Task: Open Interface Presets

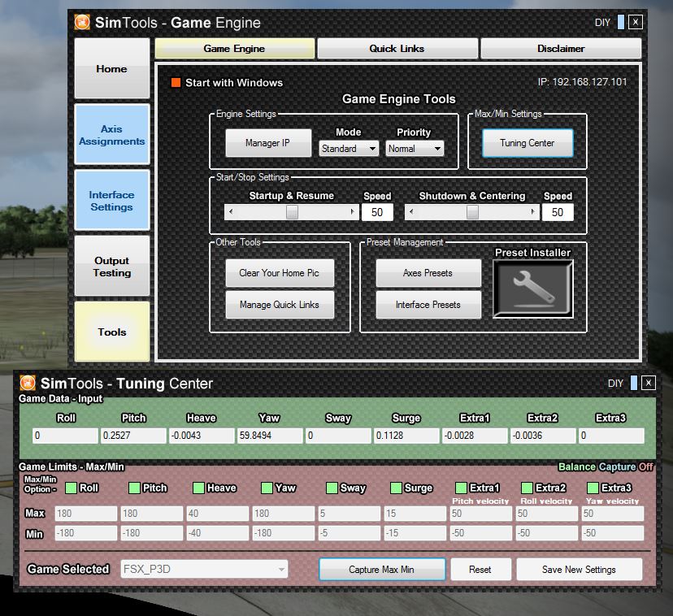Action: click(428, 305)
